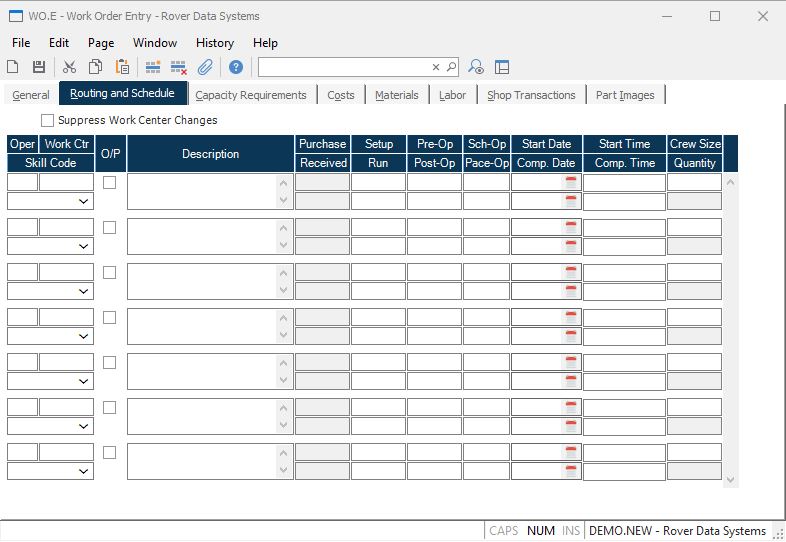The height and width of the screenshot is (542, 786).
Task: Click the grid's vertical scrollbar down arrow
Action: tap(730, 480)
